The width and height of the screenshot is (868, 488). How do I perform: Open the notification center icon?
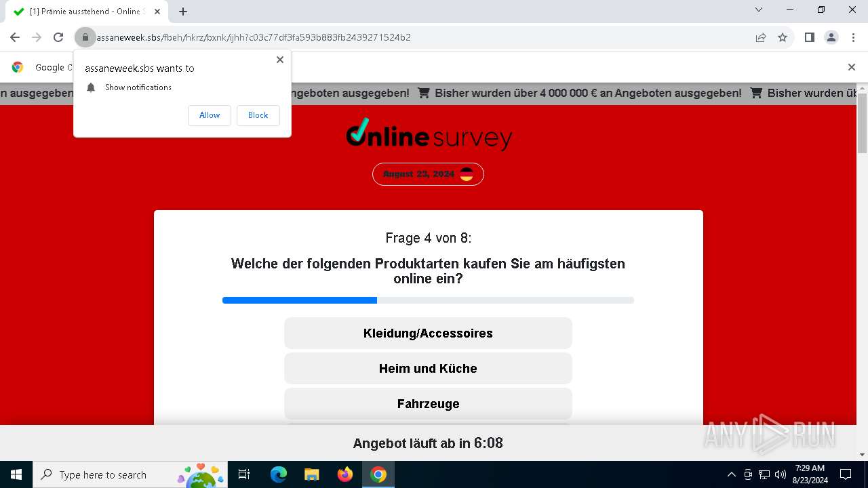pyautogui.click(x=846, y=475)
